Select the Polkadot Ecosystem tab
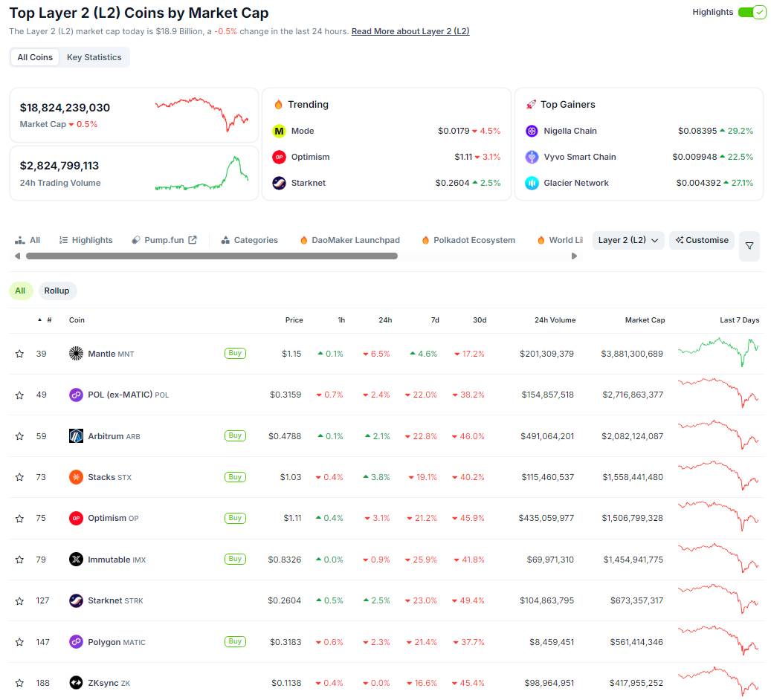Screen dimensions: 771x700 (469, 240)
